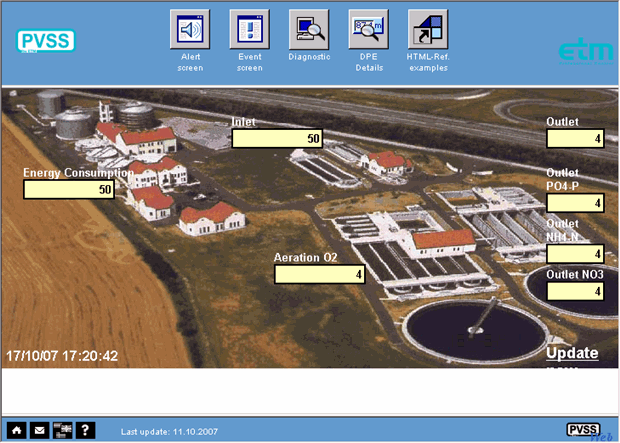The image size is (620, 443).
Task: Select the Outlet NH4-N value field
Action: pyautogui.click(x=575, y=254)
